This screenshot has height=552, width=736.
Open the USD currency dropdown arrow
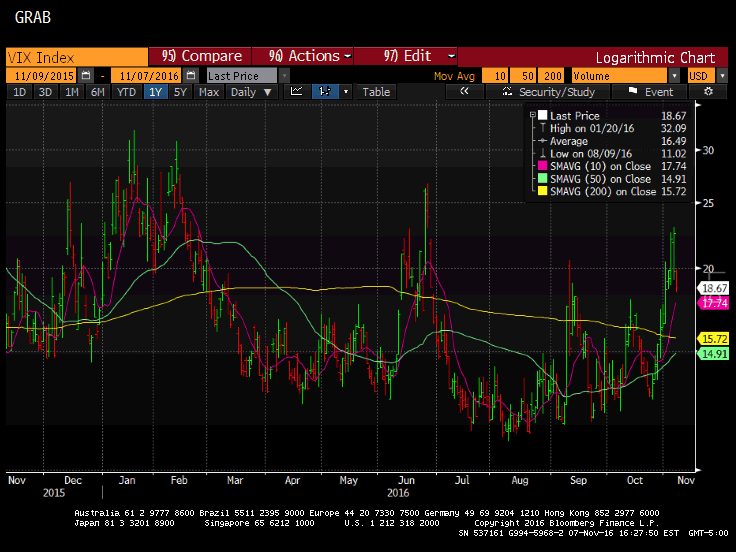tap(722, 76)
